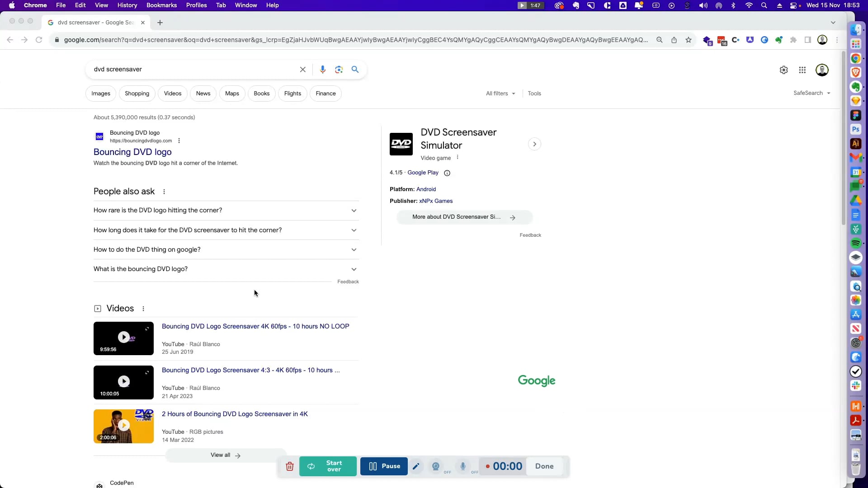This screenshot has height=488, width=868.
Task: Open the SafeSearch dropdown
Action: (811, 93)
